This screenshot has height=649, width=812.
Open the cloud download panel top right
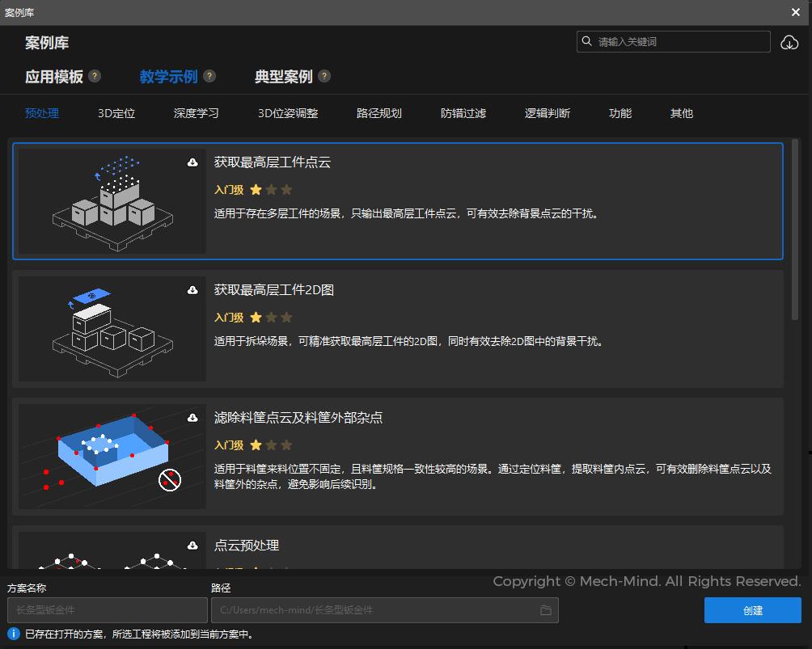[x=789, y=41]
